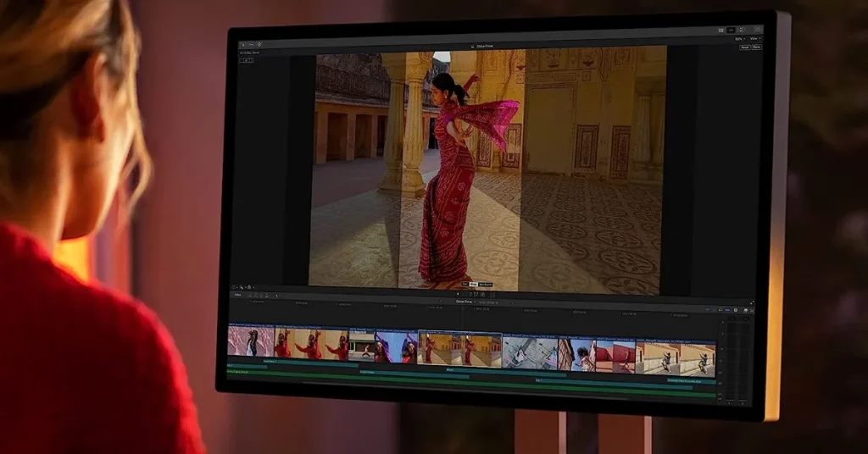Click the Done button to finish cropping
This screenshot has width=868, height=454.
pos(756,47)
